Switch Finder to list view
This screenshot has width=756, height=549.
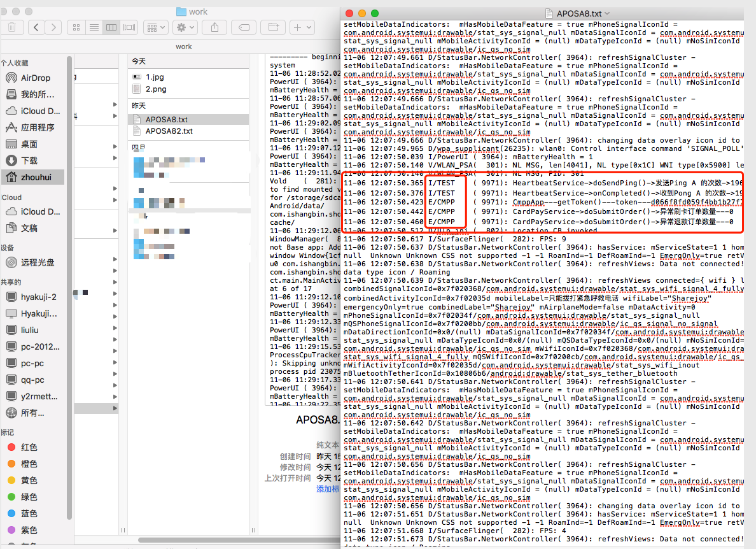point(94,27)
